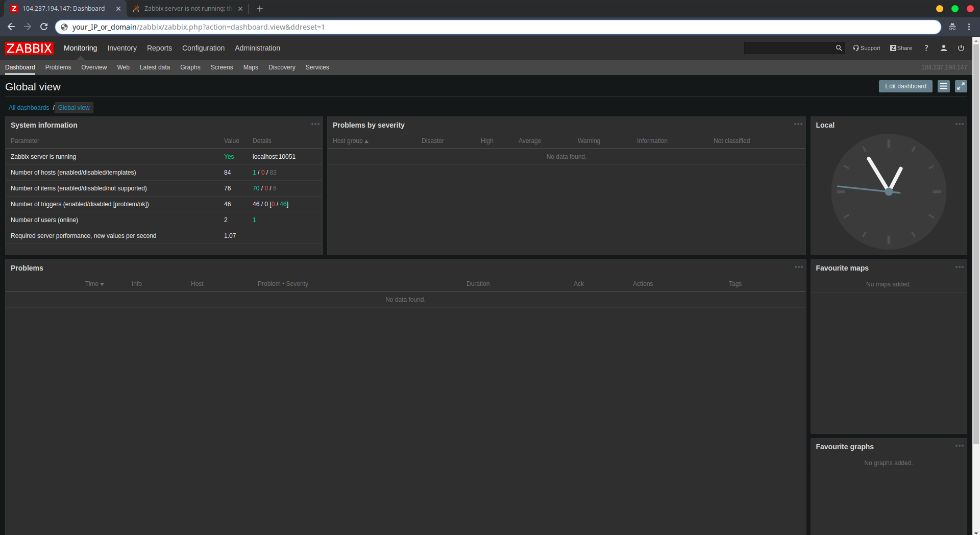
Task: Open a new browser tab
Action: click(260, 9)
